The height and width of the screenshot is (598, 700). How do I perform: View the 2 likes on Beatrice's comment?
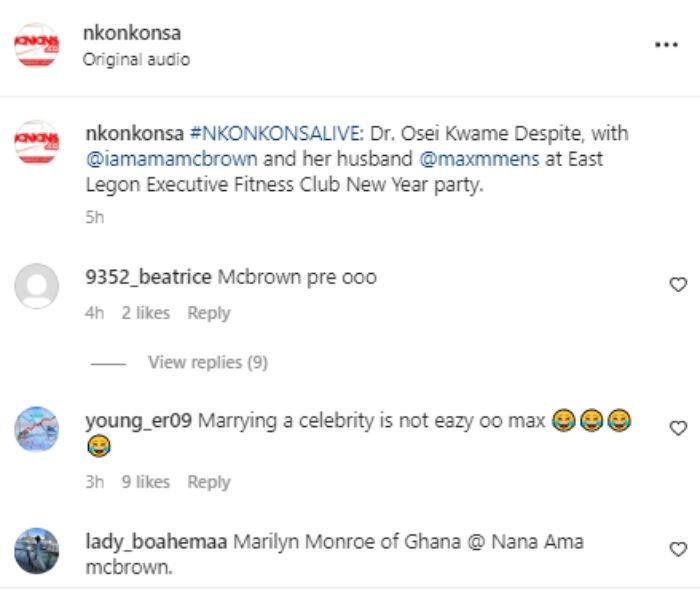coord(146,313)
